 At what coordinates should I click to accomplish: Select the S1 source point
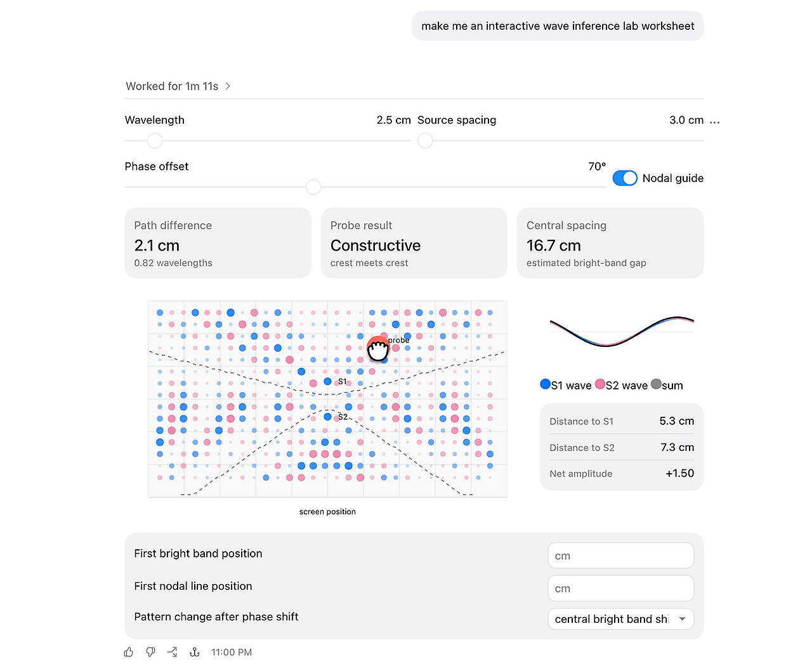coord(327,381)
